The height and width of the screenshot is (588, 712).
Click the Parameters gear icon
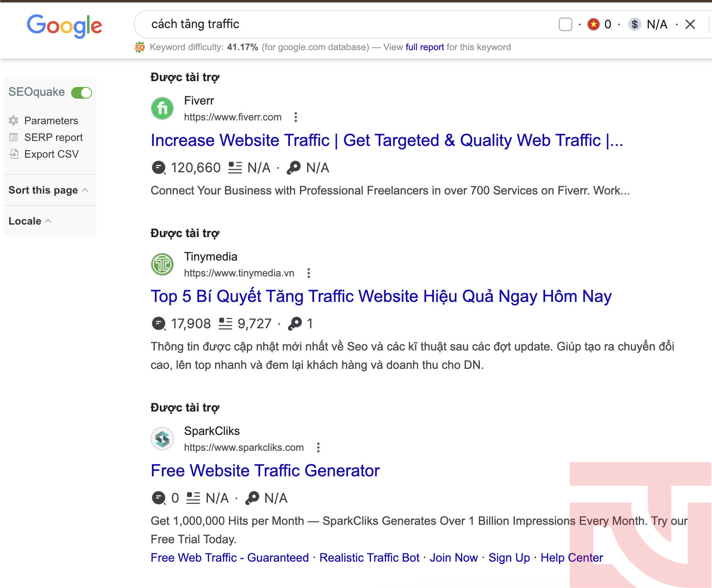[x=13, y=120]
